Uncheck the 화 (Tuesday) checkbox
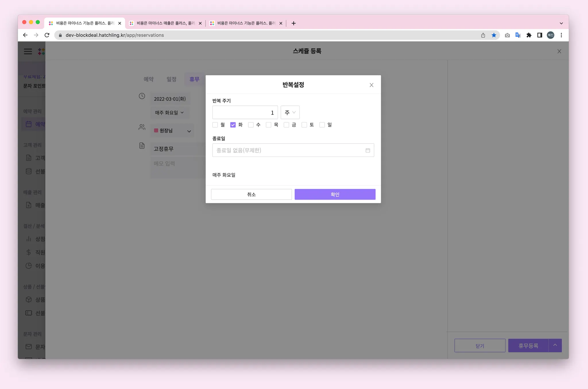This screenshot has height=389, width=588. point(233,125)
